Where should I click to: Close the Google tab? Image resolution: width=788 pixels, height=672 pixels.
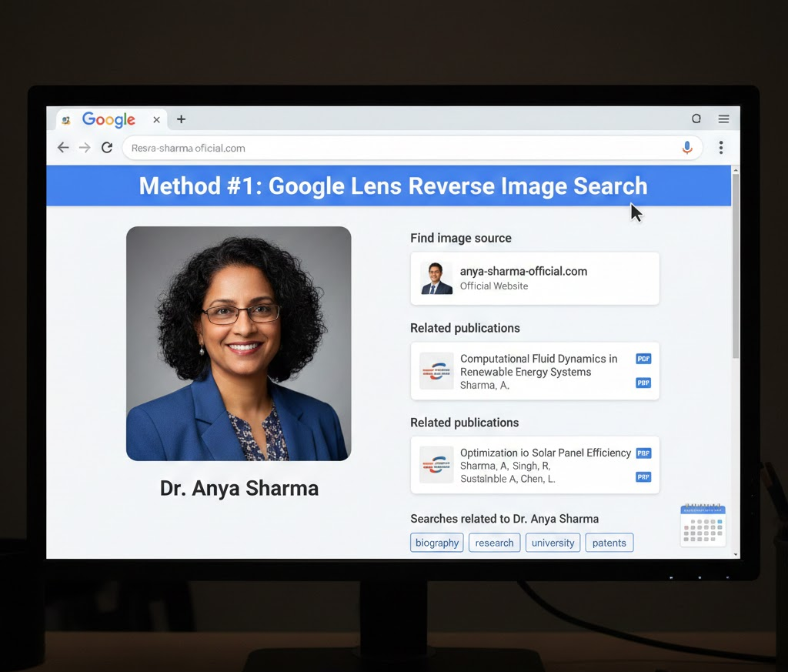[156, 119]
